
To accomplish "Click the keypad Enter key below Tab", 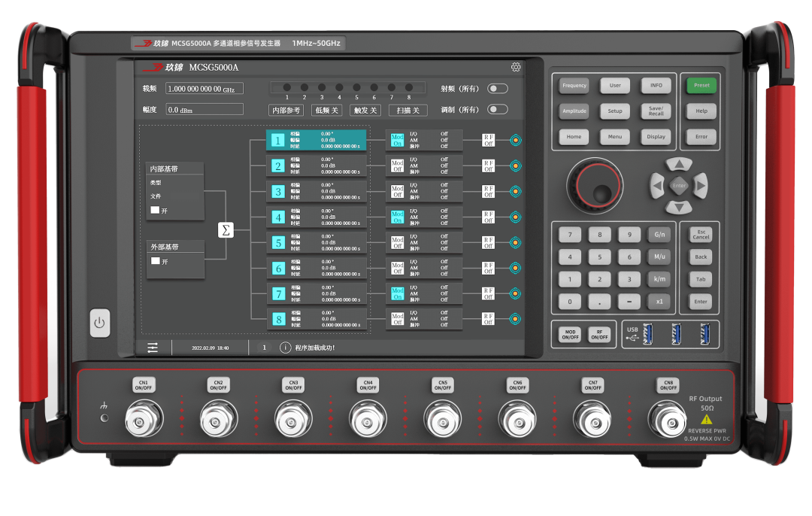I will click(701, 302).
